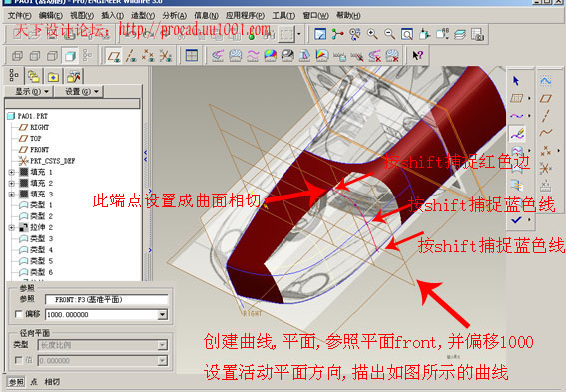566x392 pixels.
Task: Switch to the 相切 tab
Action: pyautogui.click(x=52, y=382)
